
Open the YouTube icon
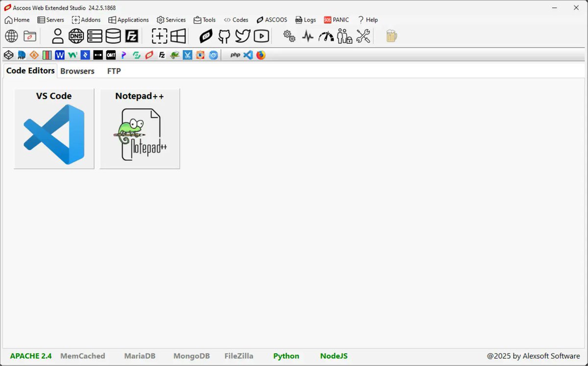[261, 36]
